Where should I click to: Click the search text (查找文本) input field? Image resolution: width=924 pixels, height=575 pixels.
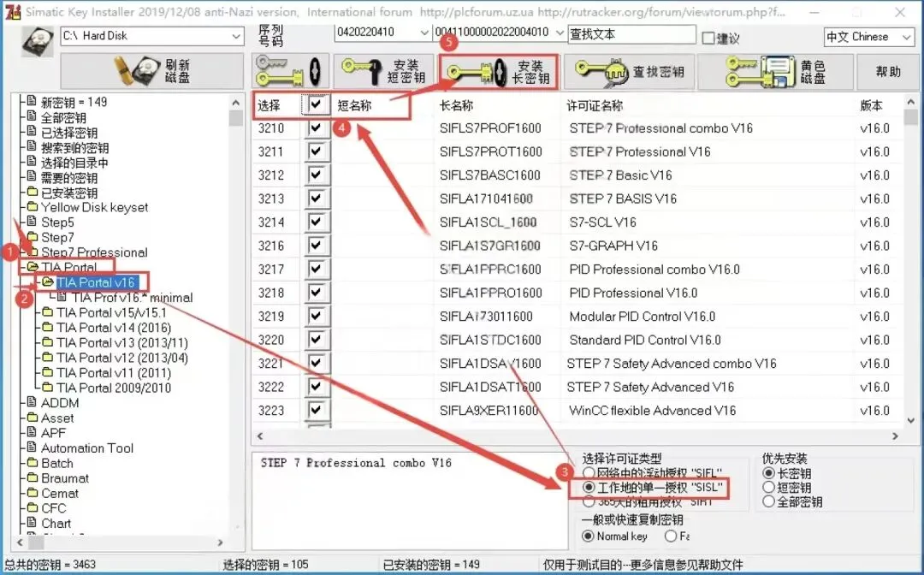pos(631,34)
